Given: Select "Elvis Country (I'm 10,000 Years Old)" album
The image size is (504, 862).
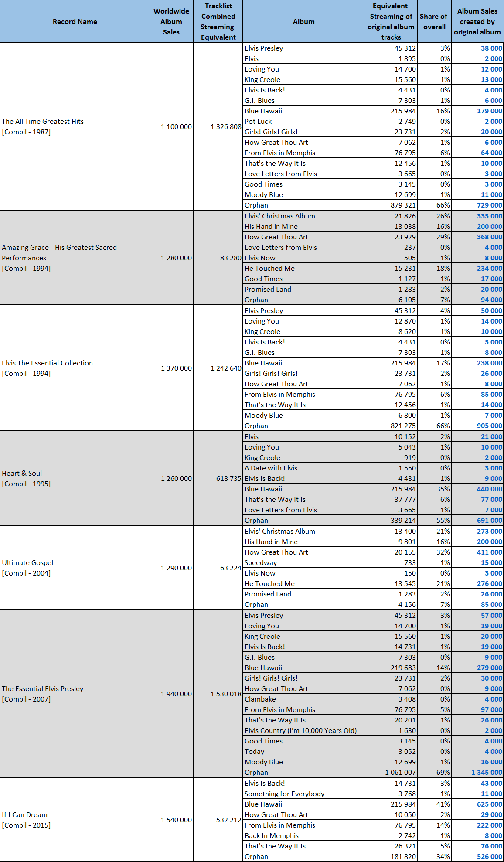Looking at the screenshot, I should point(304,730).
